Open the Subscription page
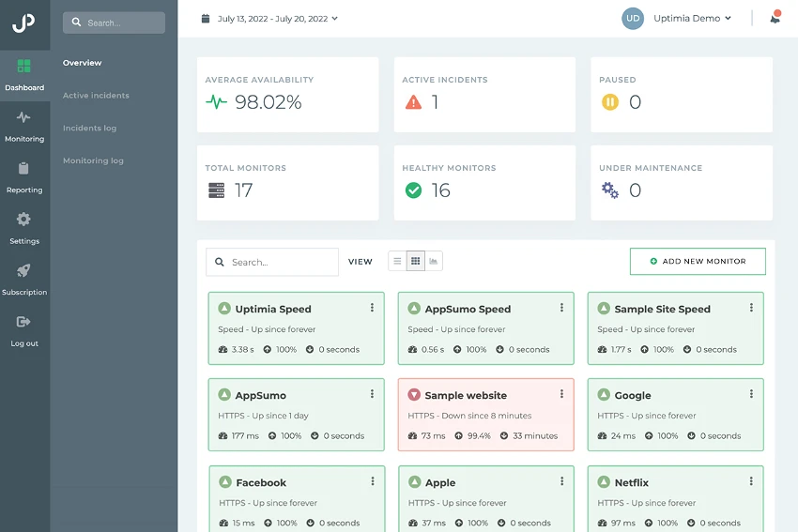Viewport: 798px width, 532px height. tap(24, 280)
